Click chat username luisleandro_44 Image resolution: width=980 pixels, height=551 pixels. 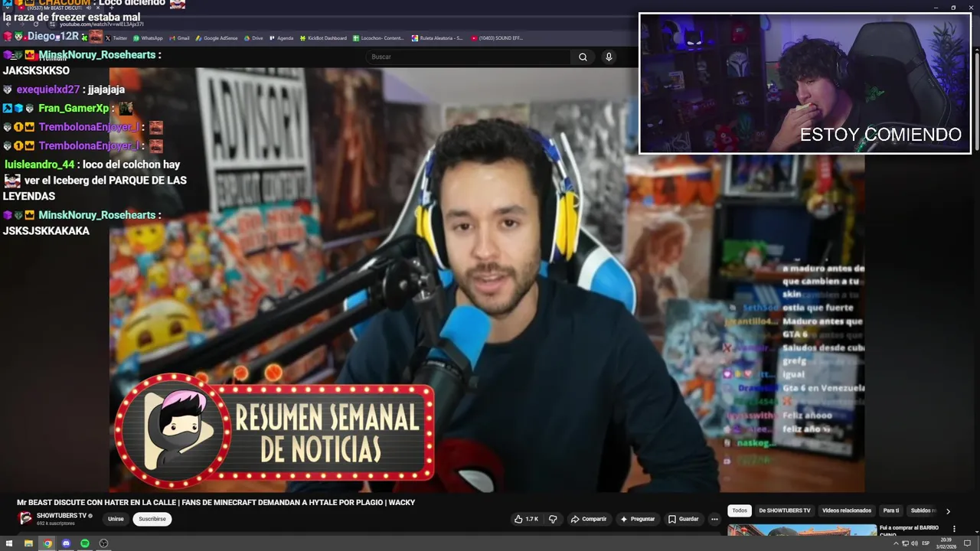click(39, 165)
